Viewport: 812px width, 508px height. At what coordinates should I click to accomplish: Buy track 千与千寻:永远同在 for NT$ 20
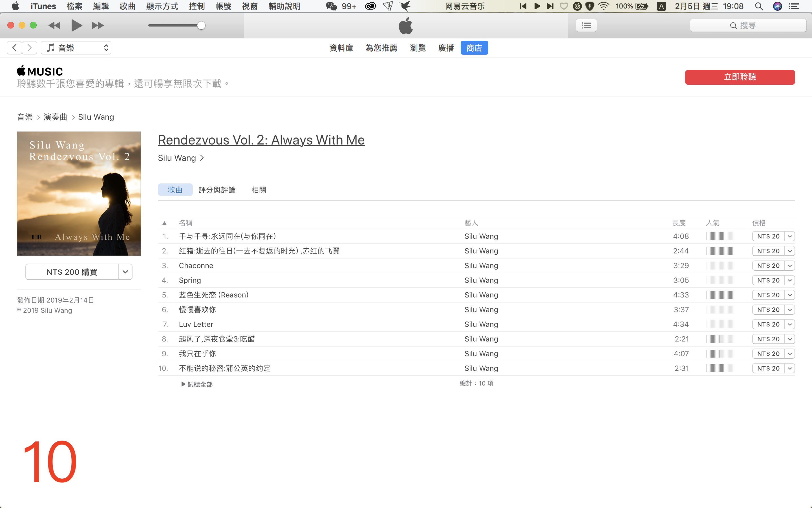pyautogui.click(x=768, y=236)
